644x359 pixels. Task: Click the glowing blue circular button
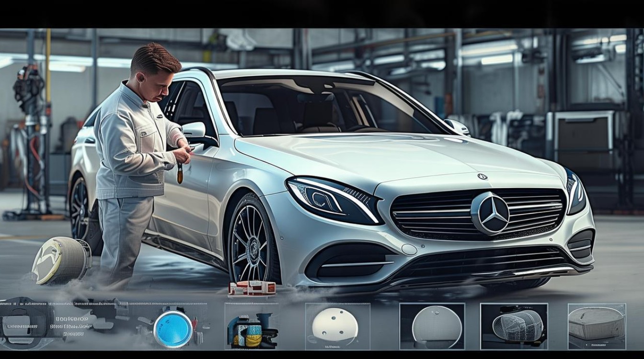(172, 329)
